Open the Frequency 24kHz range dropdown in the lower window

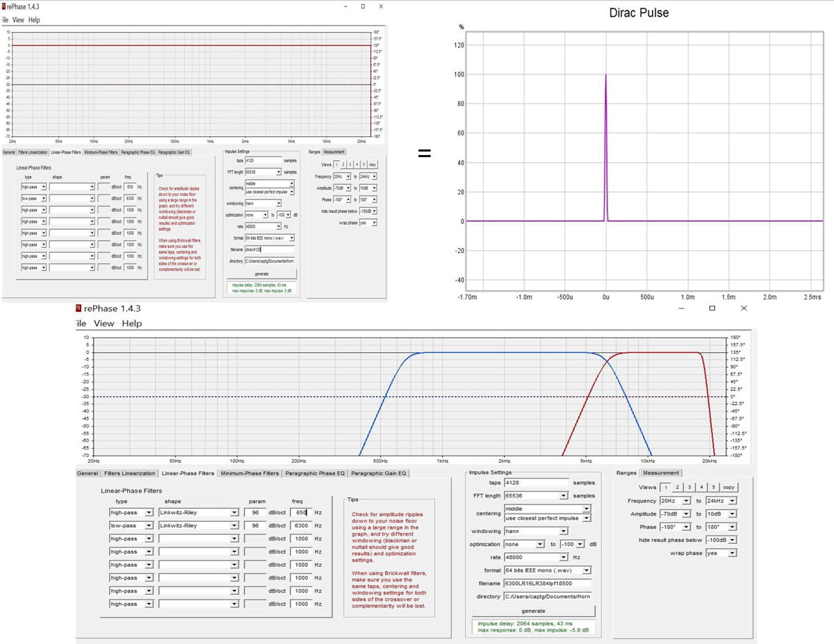pyautogui.click(x=721, y=501)
